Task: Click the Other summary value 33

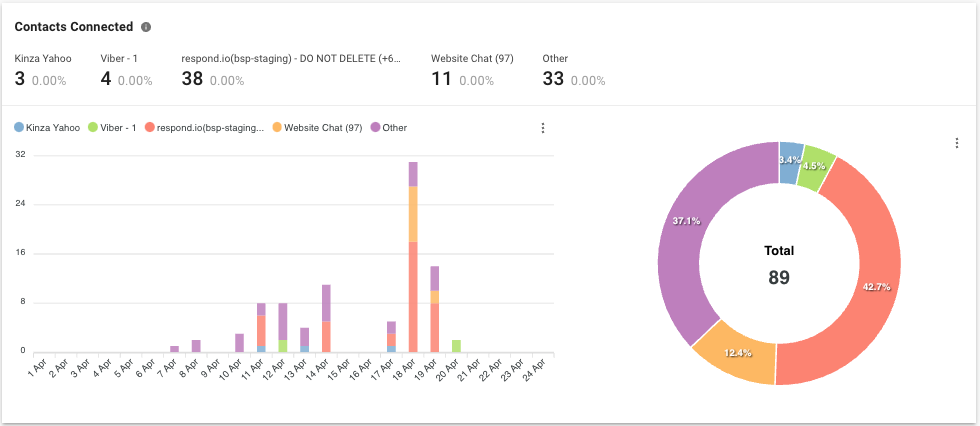Action: click(x=552, y=79)
